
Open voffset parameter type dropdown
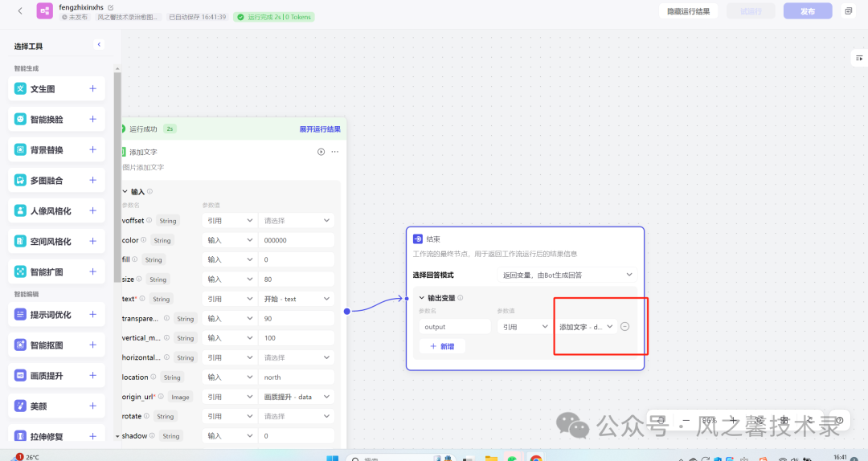tap(230, 220)
